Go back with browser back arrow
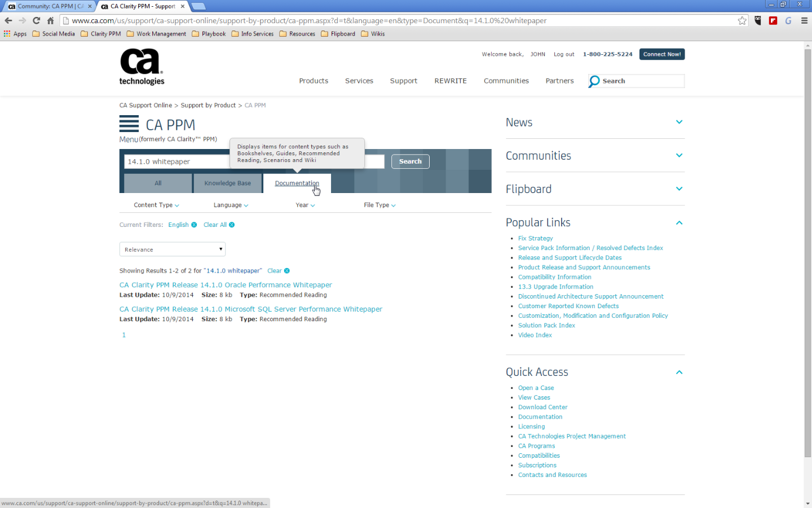 tap(8, 20)
